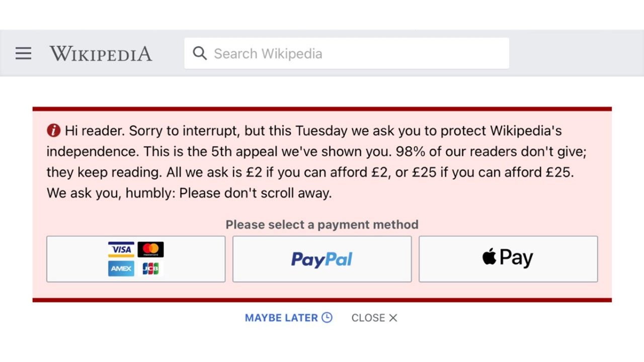The width and height of the screenshot is (644, 362).
Task: Click the magnifying glass search icon
Action: [200, 53]
